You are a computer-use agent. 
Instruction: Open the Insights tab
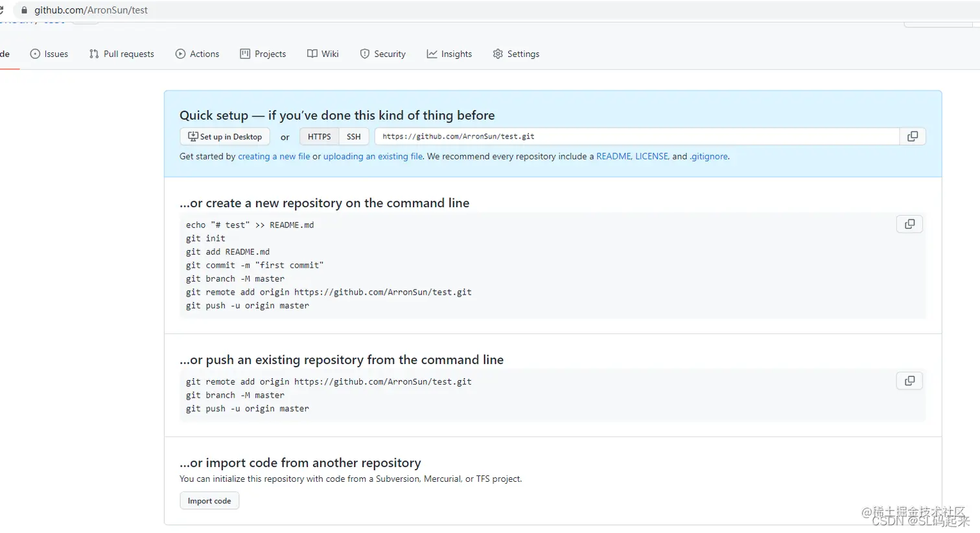450,54
